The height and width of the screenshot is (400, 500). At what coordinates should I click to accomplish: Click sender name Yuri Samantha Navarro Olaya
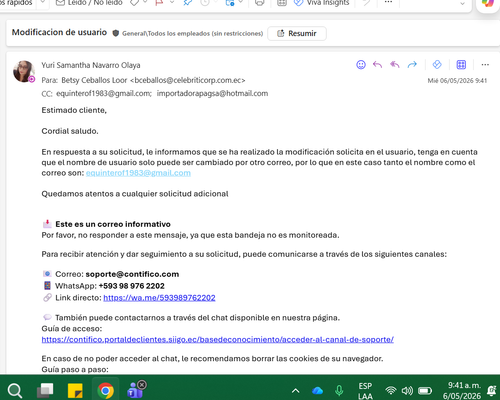[x=91, y=65]
